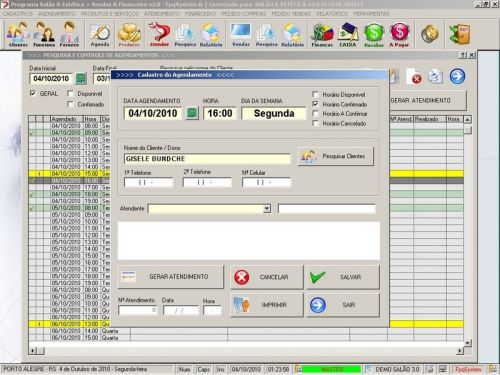Viewport: 500px width, 375px height.
Task: Open the RELATÓRIOS menu
Action: click(x=332, y=14)
